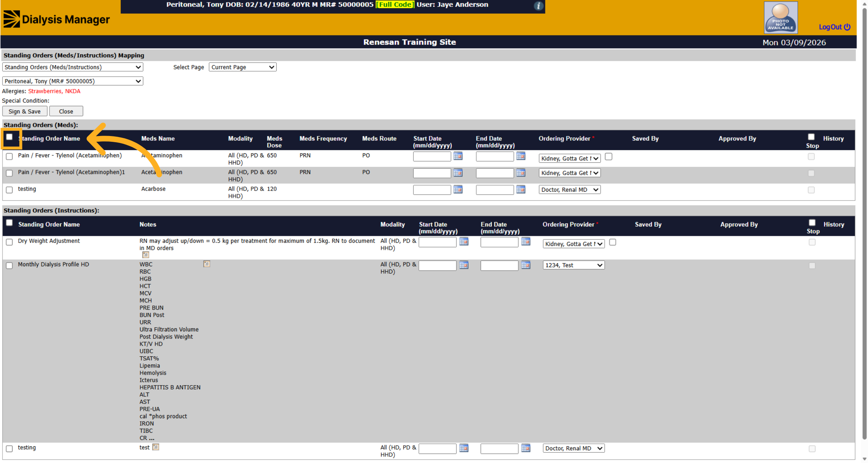This screenshot has height=463, width=868.
Task: Open End Date calendar for Dry Weight Adjustment
Action: pyautogui.click(x=526, y=242)
